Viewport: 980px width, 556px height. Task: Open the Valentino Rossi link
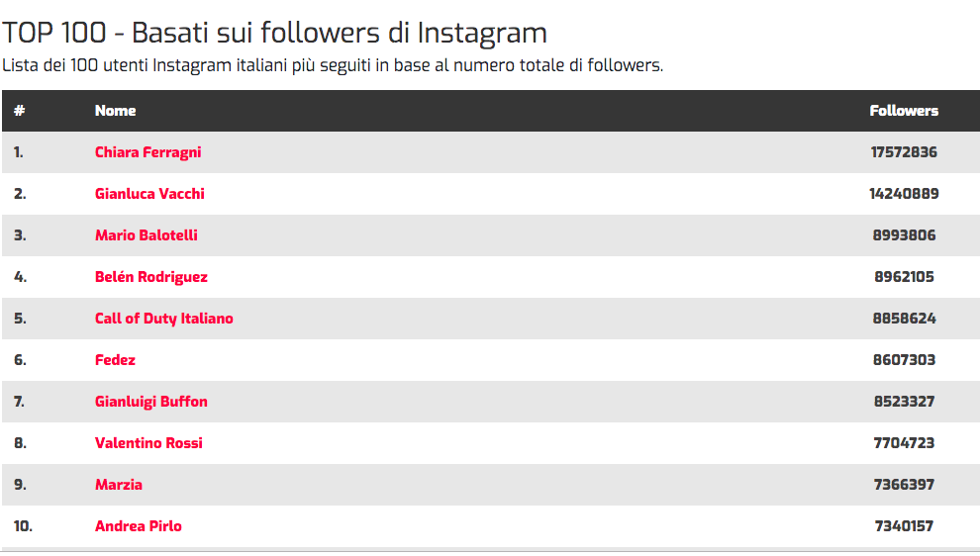(148, 443)
